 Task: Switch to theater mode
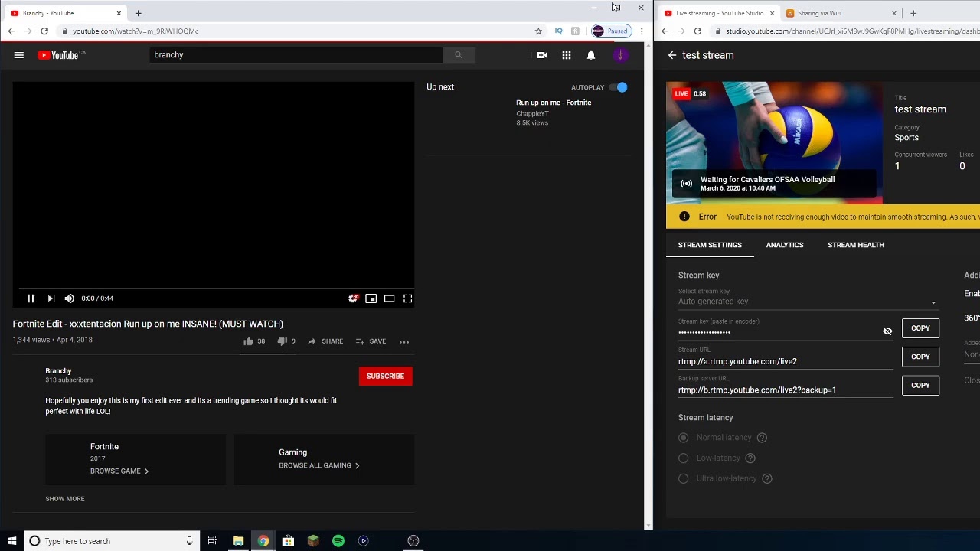click(x=390, y=298)
